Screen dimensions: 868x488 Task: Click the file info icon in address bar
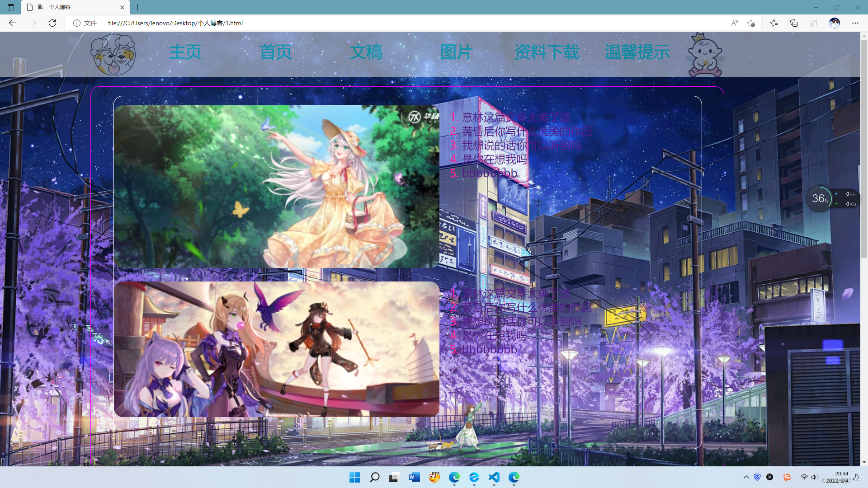coord(77,23)
